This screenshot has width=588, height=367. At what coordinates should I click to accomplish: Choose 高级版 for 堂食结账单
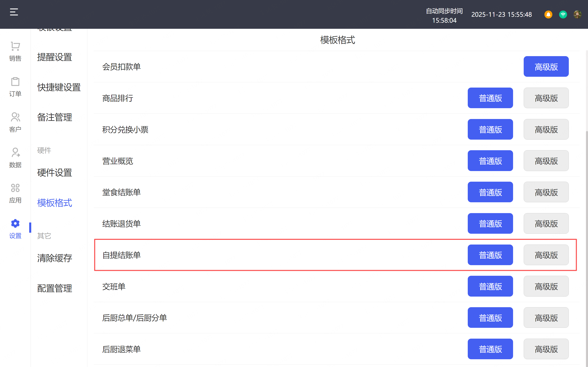click(x=546, y=192)
